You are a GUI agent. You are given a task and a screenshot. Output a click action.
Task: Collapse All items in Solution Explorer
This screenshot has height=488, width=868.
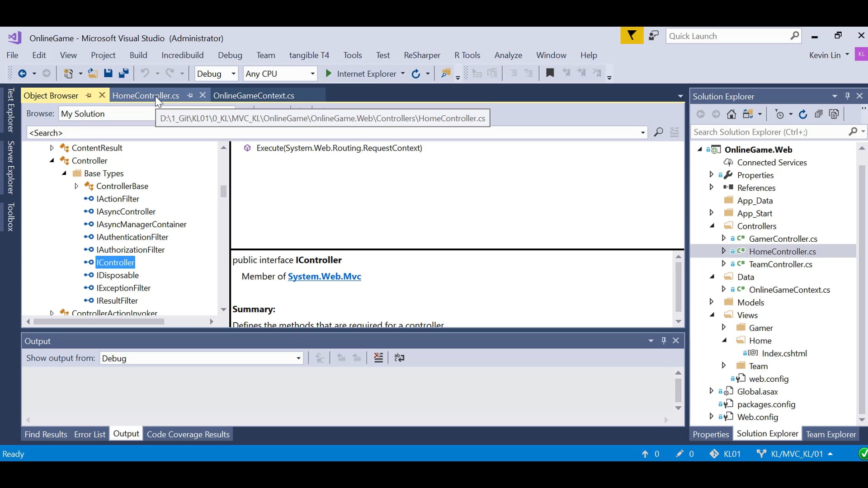(819, 114)
